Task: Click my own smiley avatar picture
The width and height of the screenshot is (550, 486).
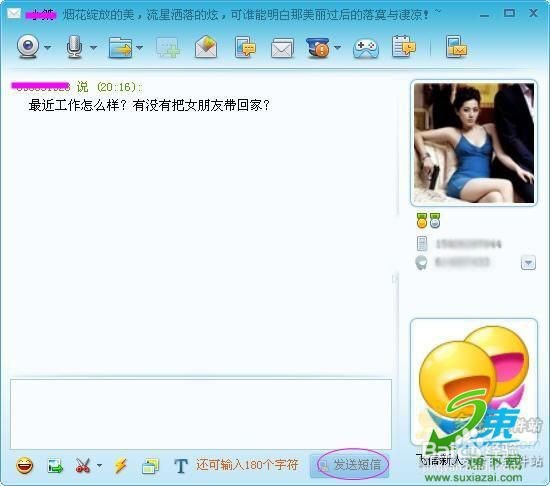Action: click(474, 382)
